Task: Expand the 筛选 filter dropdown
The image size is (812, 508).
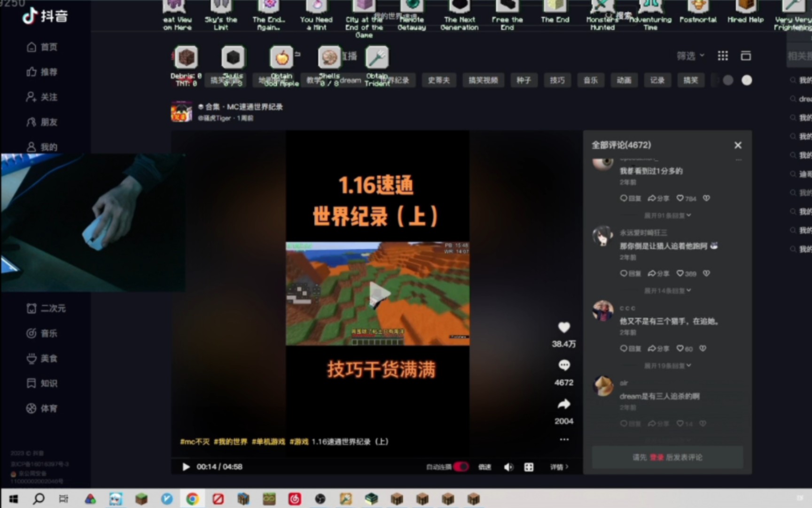Action: tap(690, 56)
